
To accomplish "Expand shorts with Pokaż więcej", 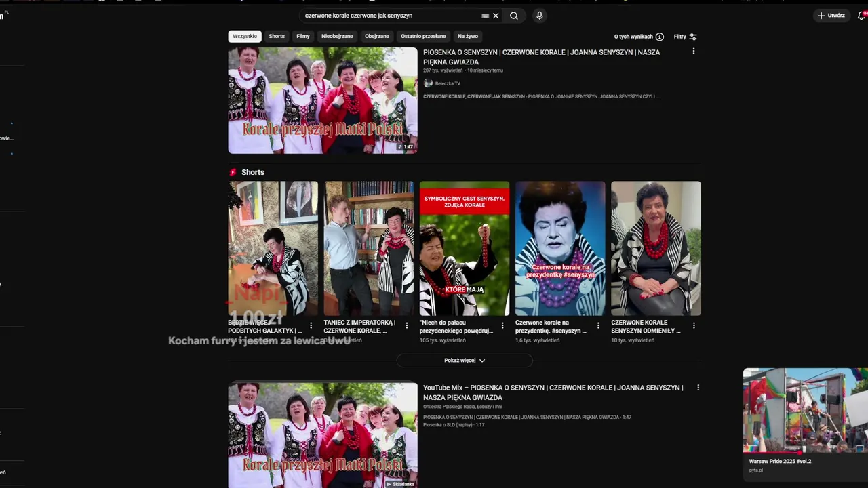I will tap(465, 361).
